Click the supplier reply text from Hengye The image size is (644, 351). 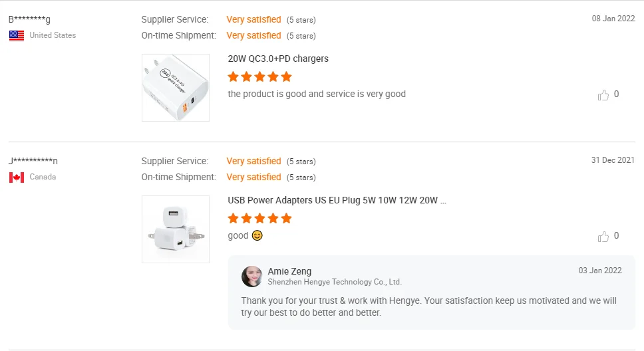pos(428,306)
